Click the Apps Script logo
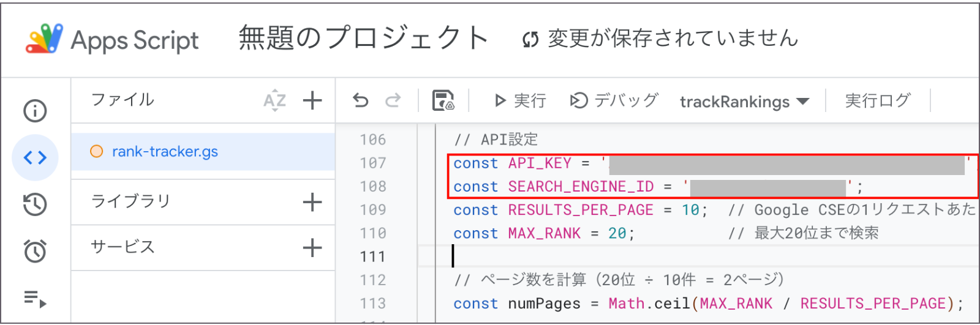The image size is (980, 325). click(x=44, y=39)
